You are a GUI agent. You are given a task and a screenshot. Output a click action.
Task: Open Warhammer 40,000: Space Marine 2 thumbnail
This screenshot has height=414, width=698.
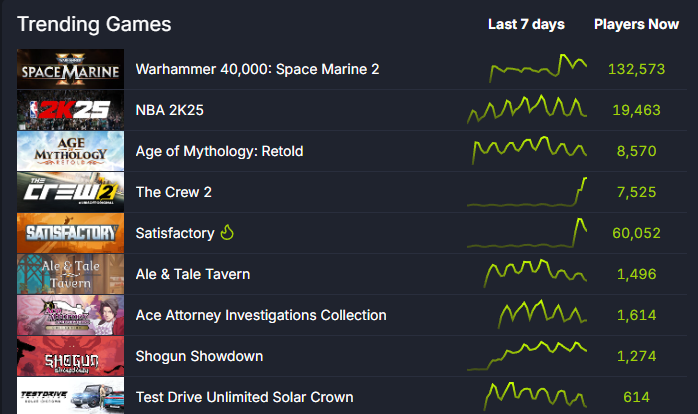[x=70, y=69]
